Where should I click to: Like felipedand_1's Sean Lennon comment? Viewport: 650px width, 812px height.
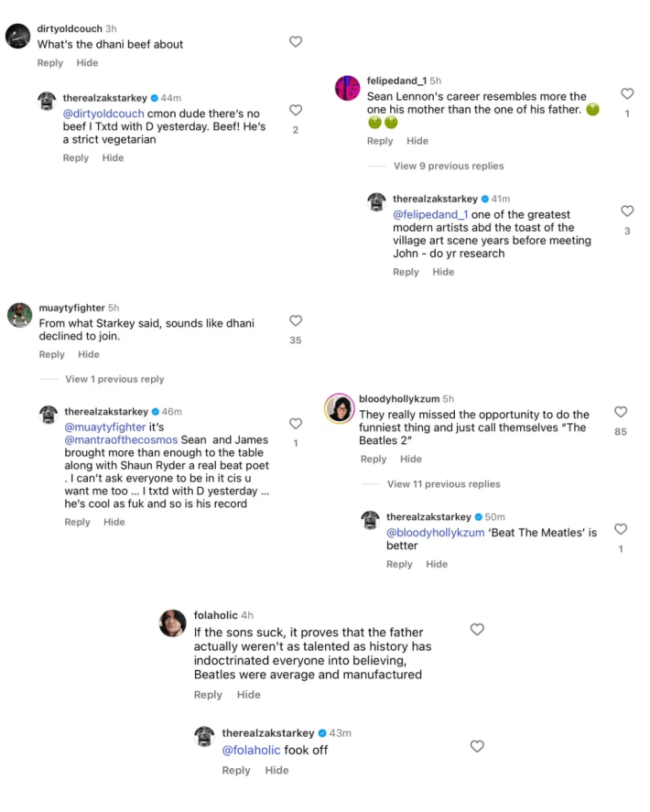pos(627,94)
